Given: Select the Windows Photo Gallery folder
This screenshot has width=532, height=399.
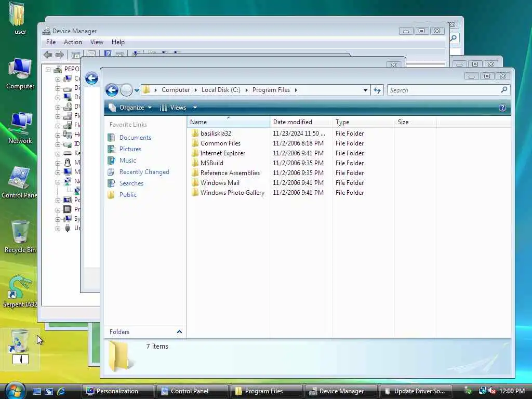Looking at the screenshot, I should (x=232, y=192).
